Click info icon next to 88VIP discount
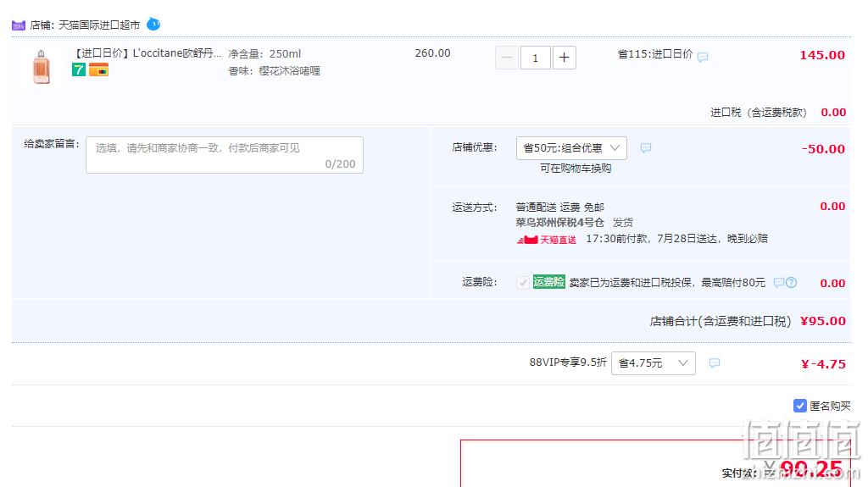 pos(715,363)
